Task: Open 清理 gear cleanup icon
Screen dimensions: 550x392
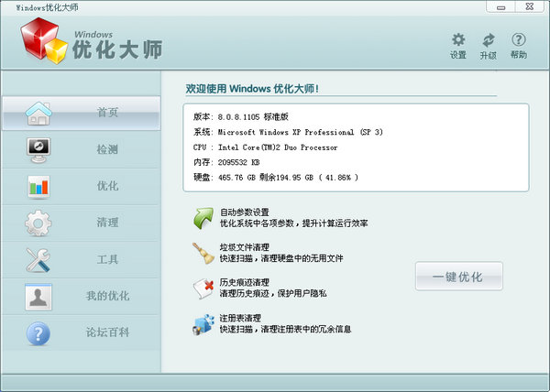Action: coord(38,223)
